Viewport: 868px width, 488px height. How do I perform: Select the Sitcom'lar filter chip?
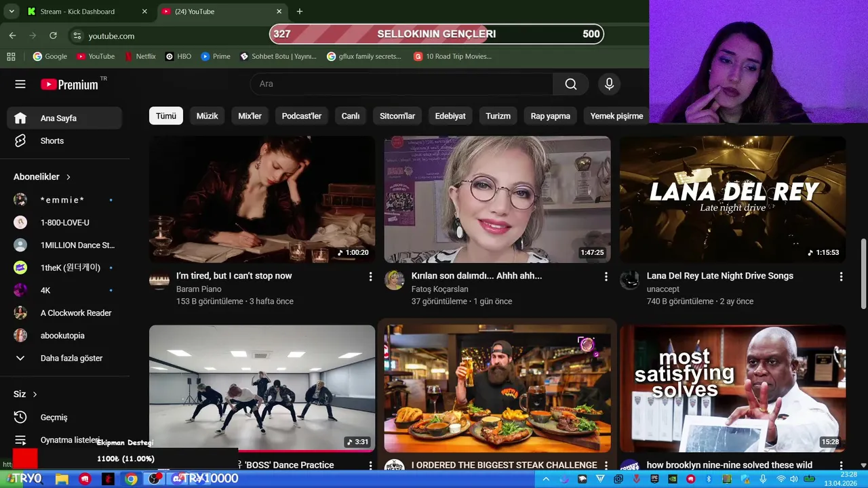tap(397, 116)
